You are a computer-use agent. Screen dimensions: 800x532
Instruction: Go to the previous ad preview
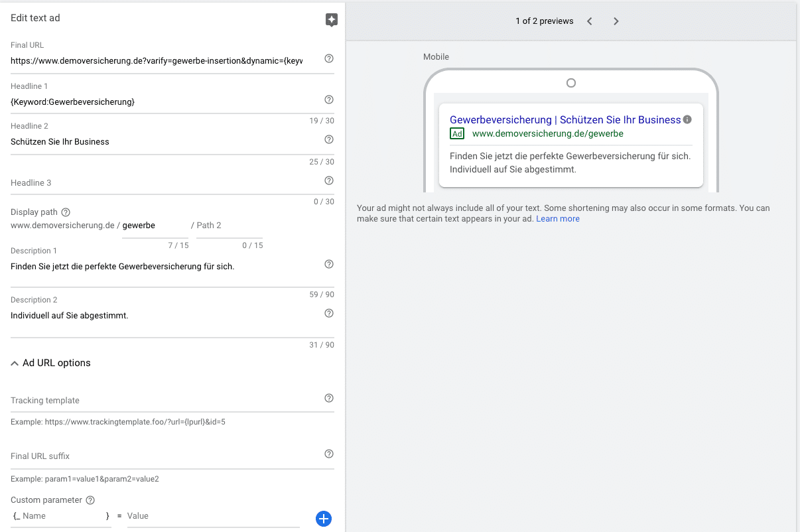(x=590, y=21)
